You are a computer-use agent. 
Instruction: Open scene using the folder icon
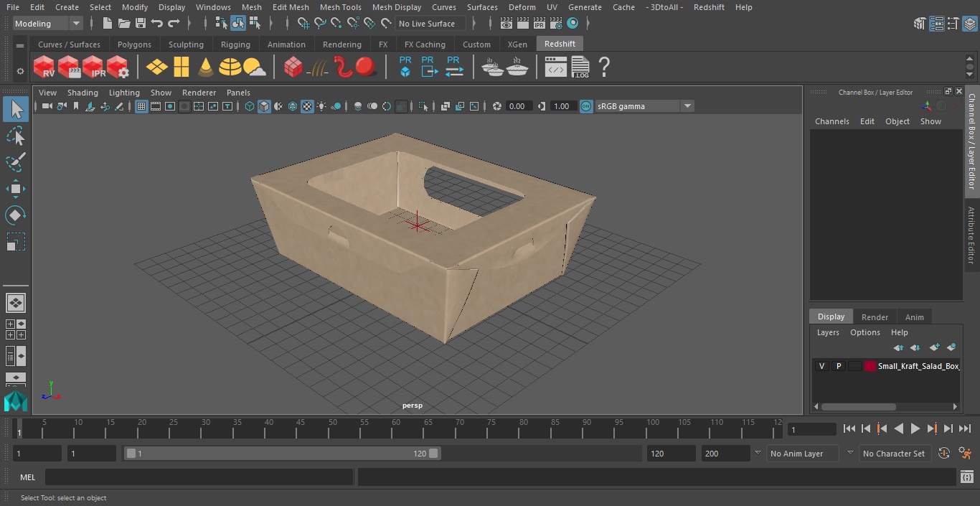(124, 24)
